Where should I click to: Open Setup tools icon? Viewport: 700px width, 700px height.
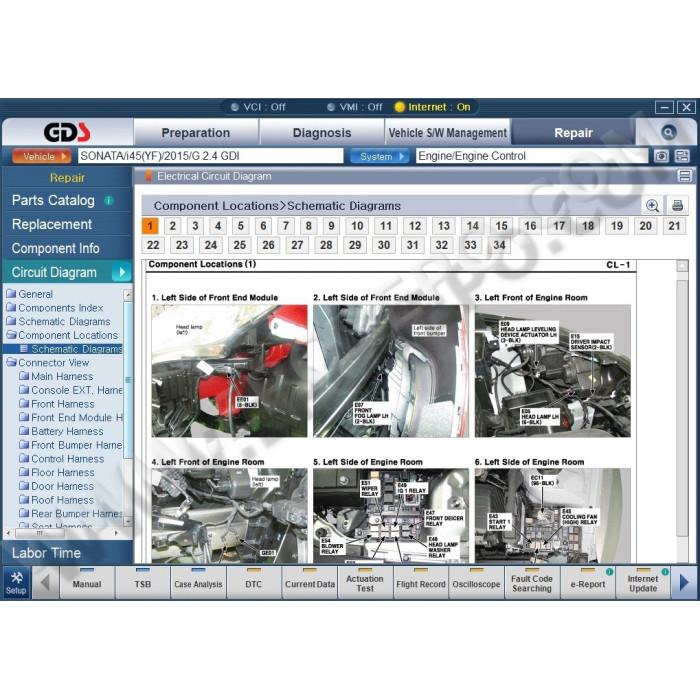tap(16, 582)
